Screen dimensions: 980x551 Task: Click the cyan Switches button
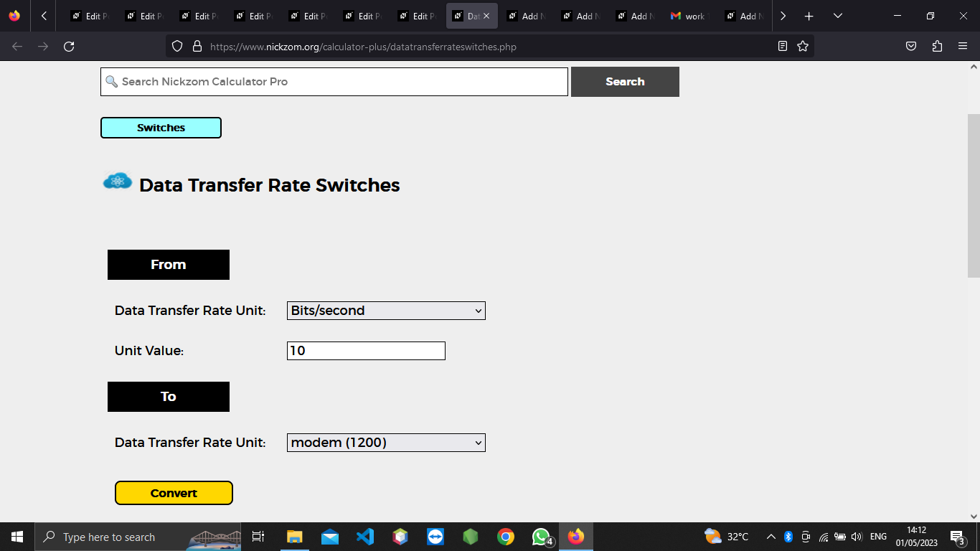pyautogui.click(x=161, y=128)
